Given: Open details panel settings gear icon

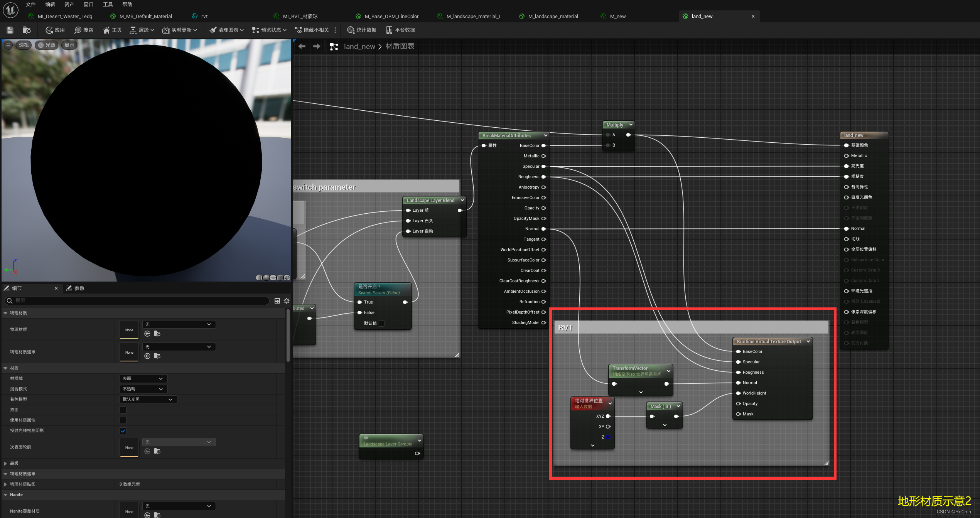Looking at the screenshot, I should tap(287, 300).
